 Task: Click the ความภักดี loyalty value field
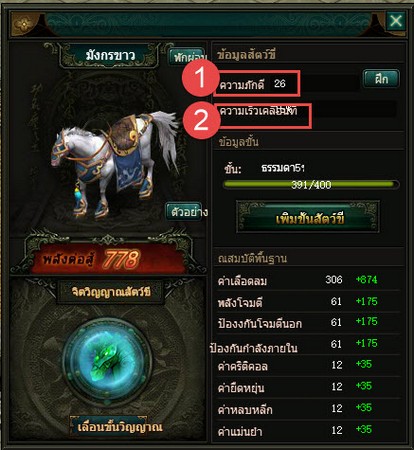coord(257,83)
